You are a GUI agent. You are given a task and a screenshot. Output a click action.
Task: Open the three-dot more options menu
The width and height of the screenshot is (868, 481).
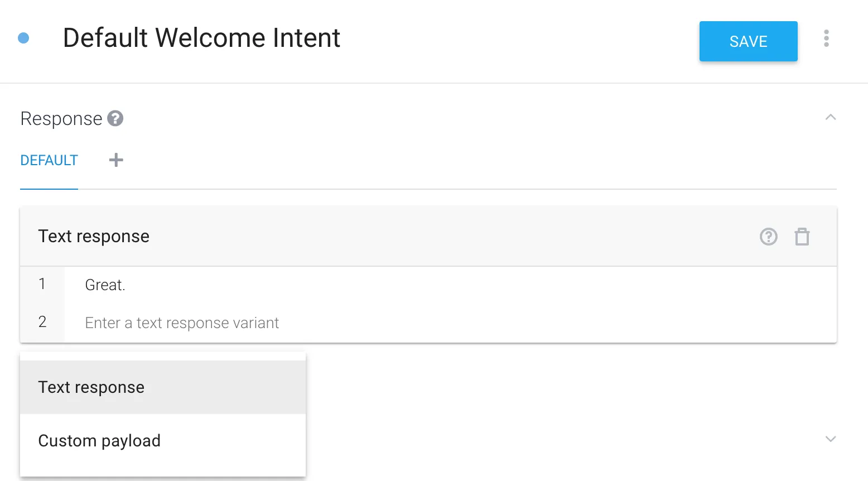[x=826, y=39]
